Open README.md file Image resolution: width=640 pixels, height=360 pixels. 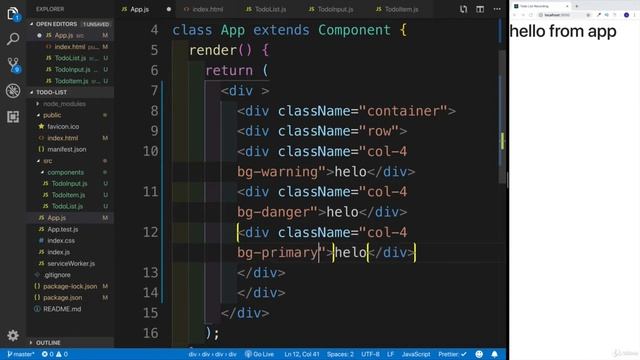[62, 309]
